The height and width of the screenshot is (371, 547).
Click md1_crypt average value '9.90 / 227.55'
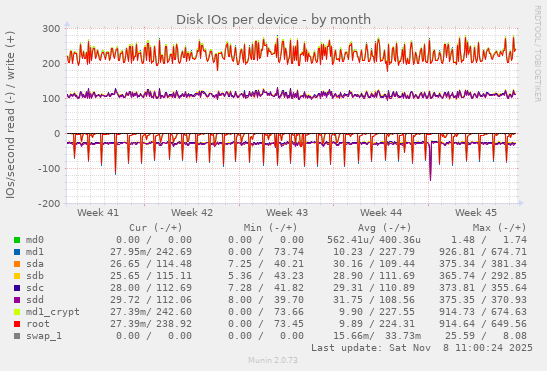pos(377,312)
